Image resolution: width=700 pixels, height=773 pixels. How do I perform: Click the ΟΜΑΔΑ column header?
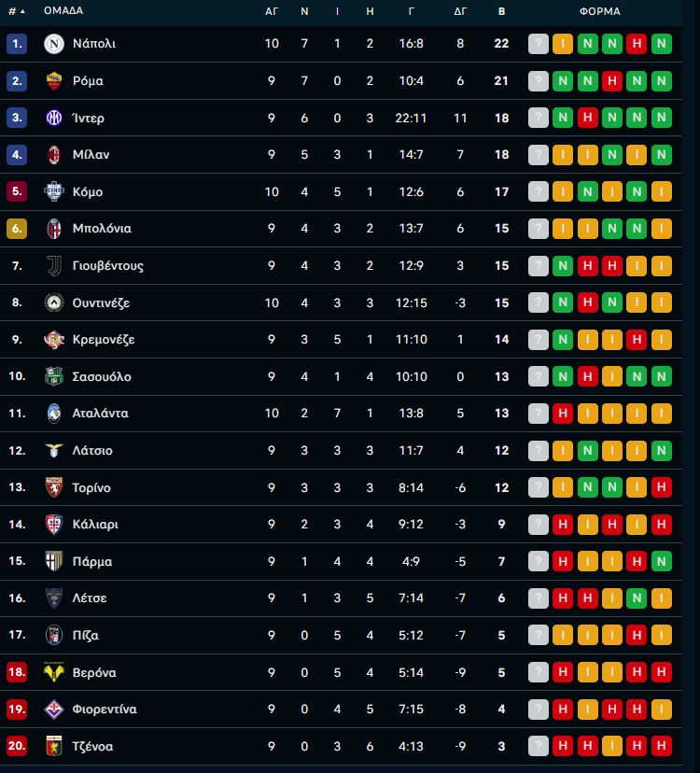[x=63, y=11]
